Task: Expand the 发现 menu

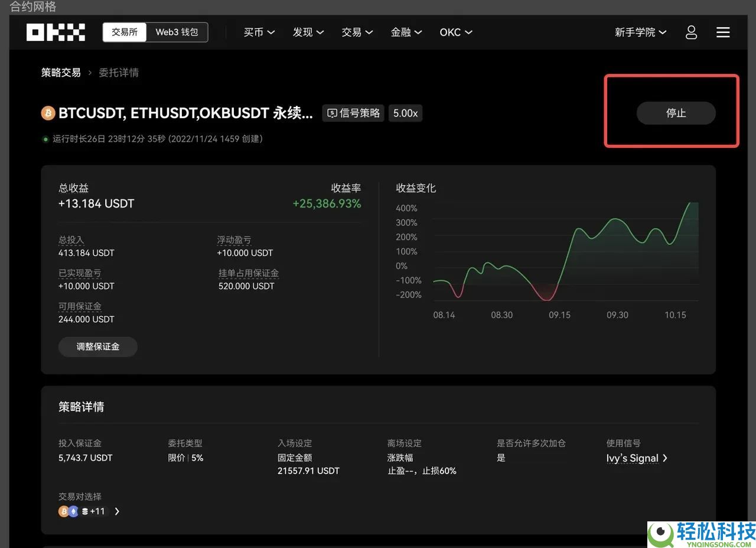Action: coord(308,32)
